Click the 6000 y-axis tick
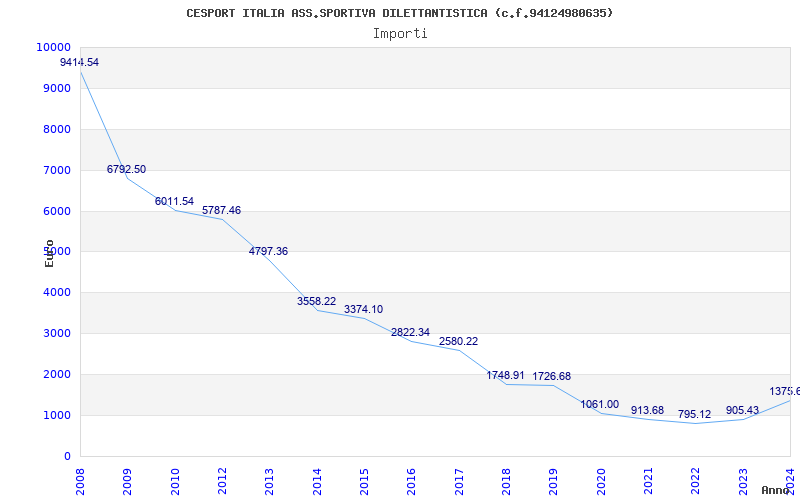Viewport: 800px width, 500px height. pyautogui.click(x=57, y=211)
